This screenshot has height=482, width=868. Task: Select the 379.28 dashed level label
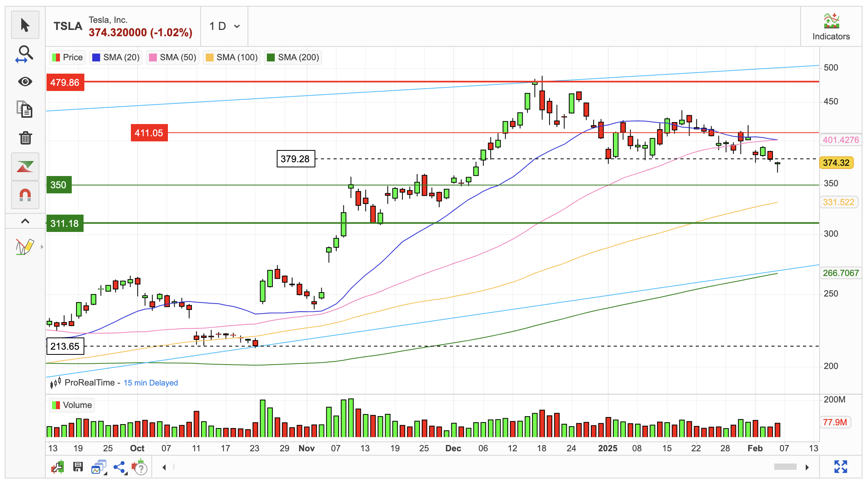pos(296,159)
